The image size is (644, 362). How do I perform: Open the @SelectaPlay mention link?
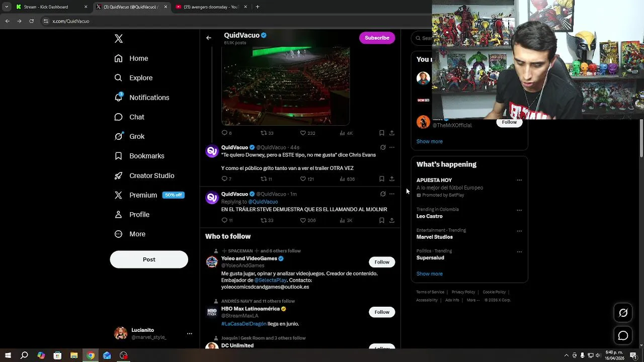[x=271, y=280]
